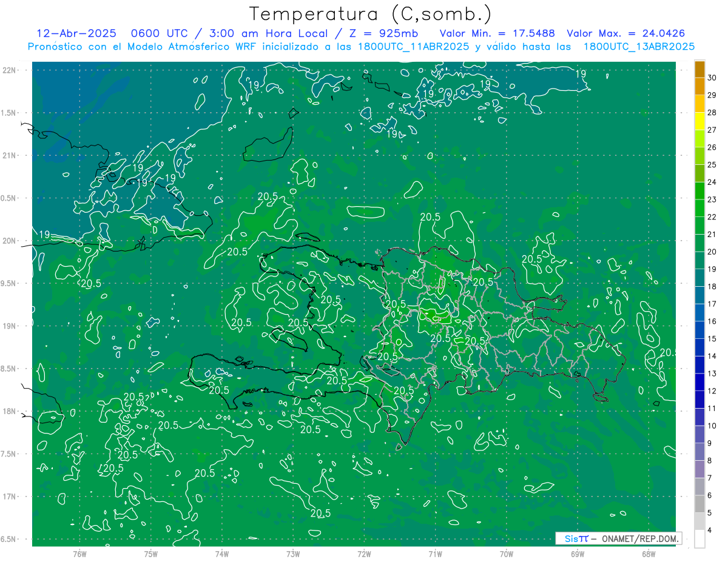
Task: Click the color scale value "10"
Action: tap(712, 426)
